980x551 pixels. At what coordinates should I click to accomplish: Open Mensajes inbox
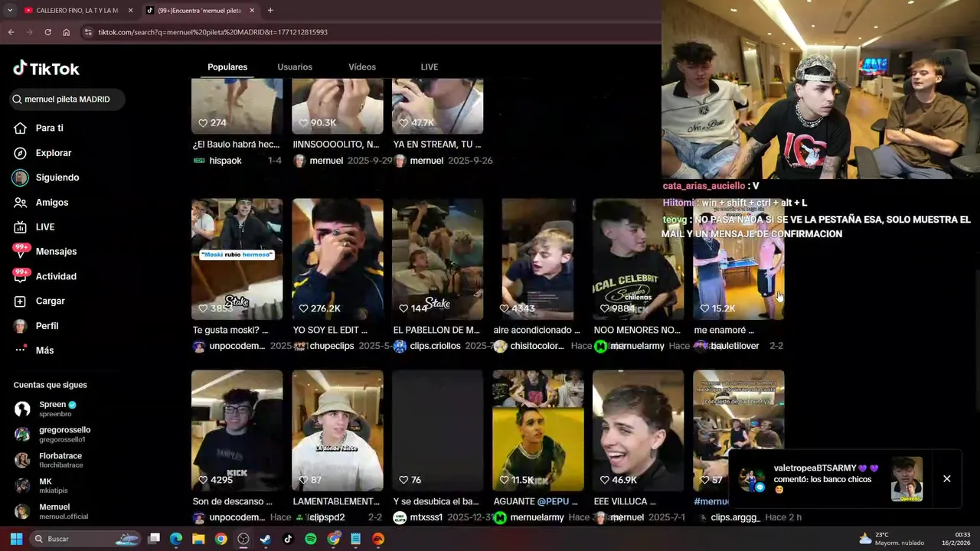click(56, 252)
